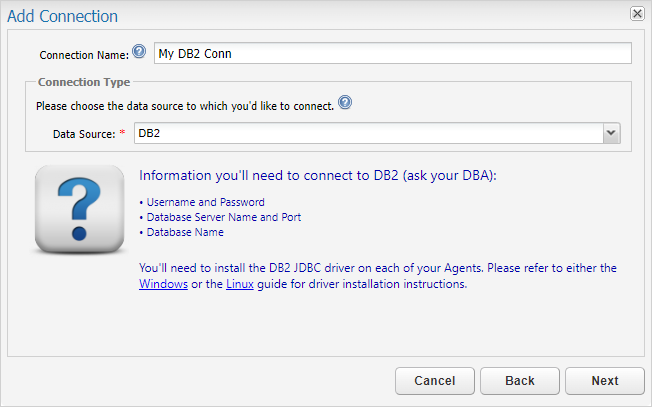The image size is (652, 407).
Task: Click the Database Name bullet text
Action: (x=185, y=232)
